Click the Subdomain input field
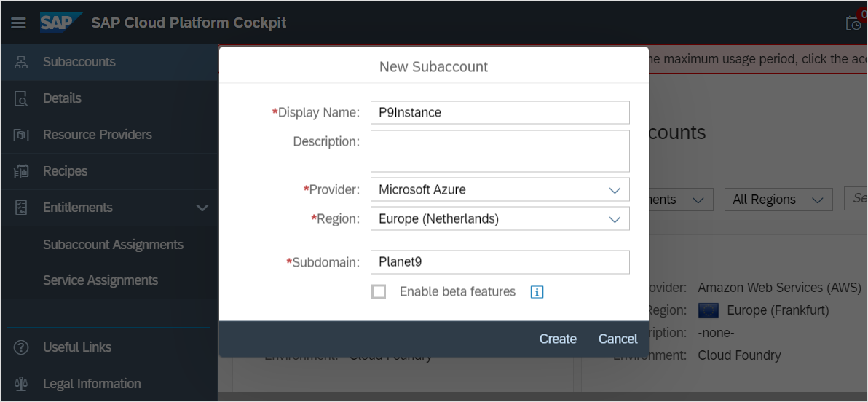The width and height of the screenshot is (868, 402). (500, 262)
